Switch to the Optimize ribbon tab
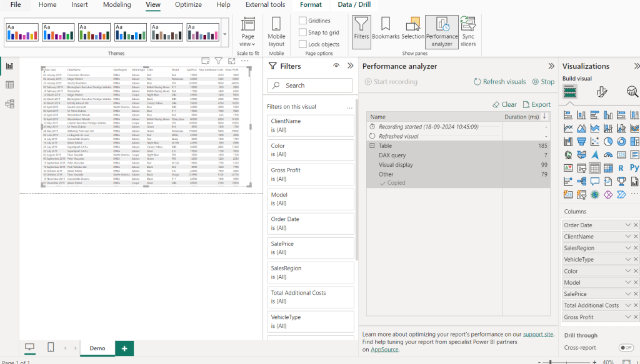Image resolution: width=640 pixels, height=364 pixels. pos(188,4)
